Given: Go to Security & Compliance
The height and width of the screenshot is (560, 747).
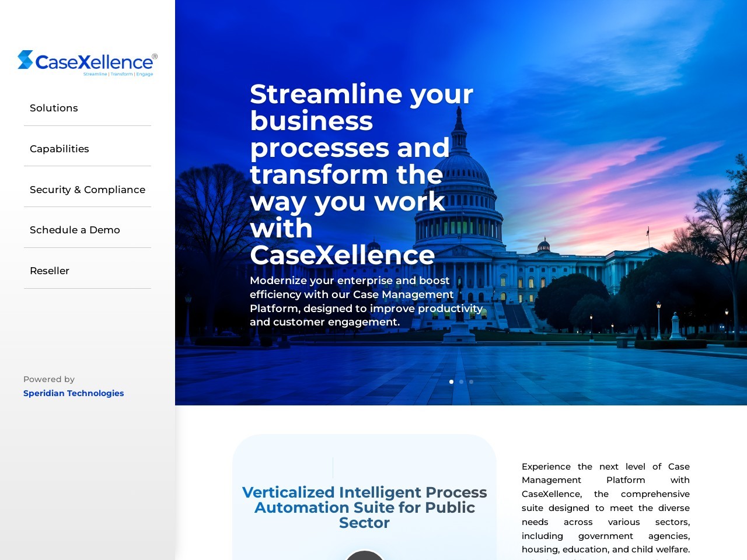Looking at the screenshot, I should [x=88, y=190].
